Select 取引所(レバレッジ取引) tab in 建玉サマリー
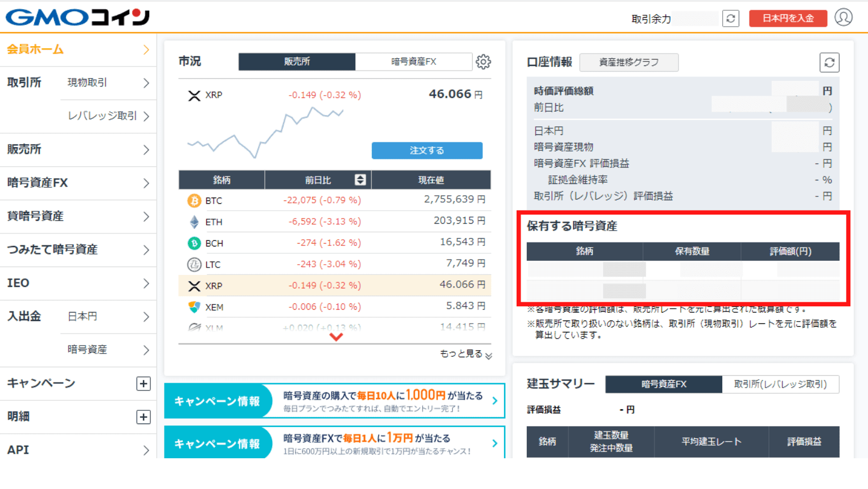Image resolution: width=868 pixels, height=489 pixels. click(780, 384)
